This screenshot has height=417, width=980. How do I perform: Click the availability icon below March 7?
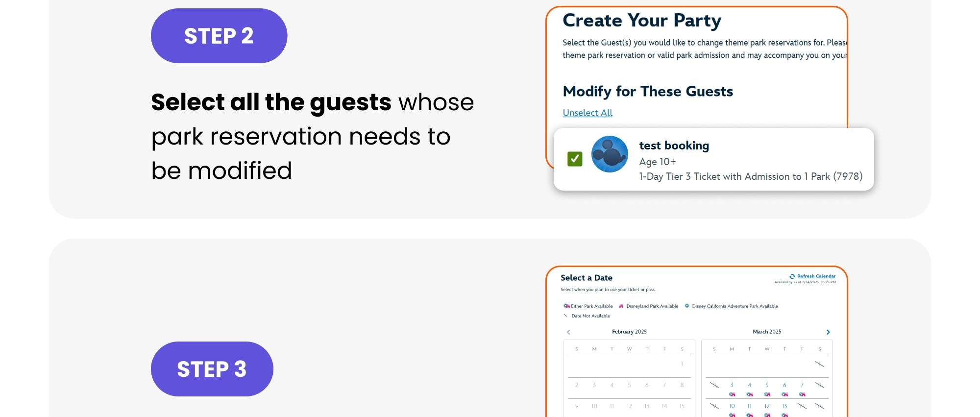point(802,393)
